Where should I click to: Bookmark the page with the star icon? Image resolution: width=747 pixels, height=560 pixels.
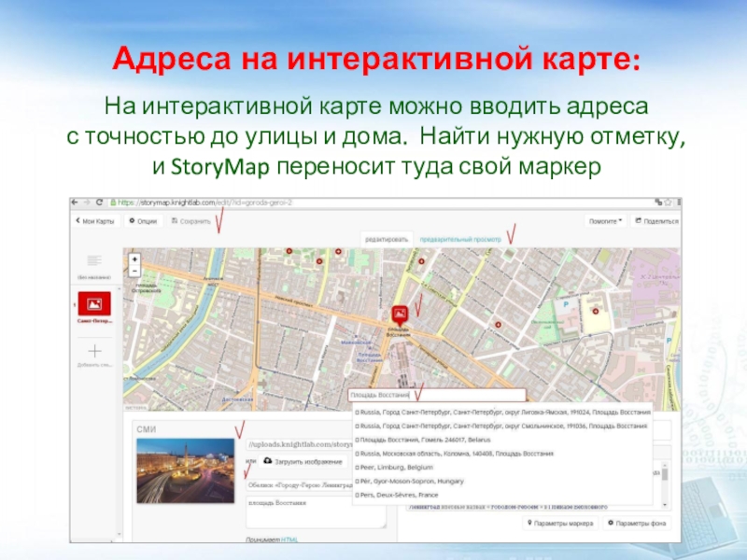668,203
